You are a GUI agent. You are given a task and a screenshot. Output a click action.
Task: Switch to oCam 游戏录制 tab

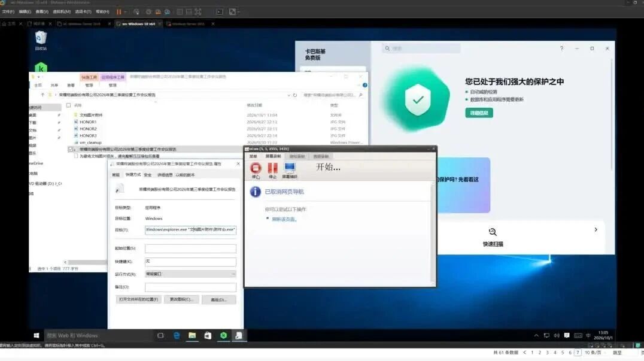(297, 156)
